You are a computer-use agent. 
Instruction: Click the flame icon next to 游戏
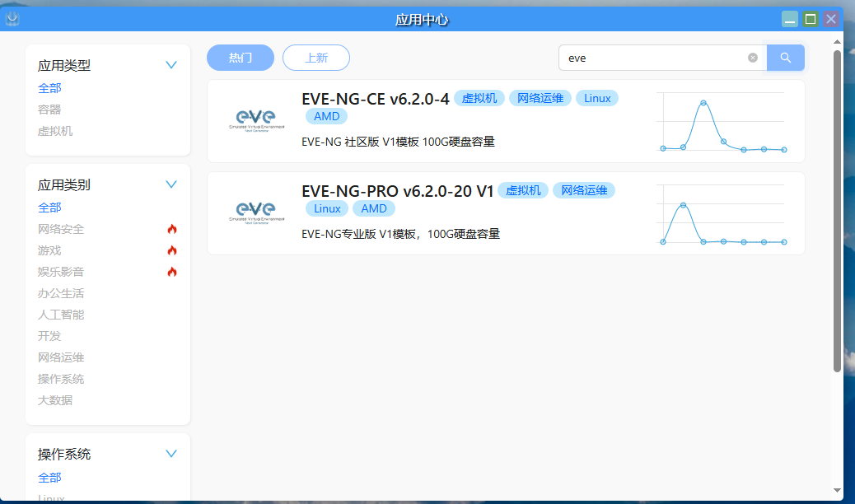click(x=172, y=250)
